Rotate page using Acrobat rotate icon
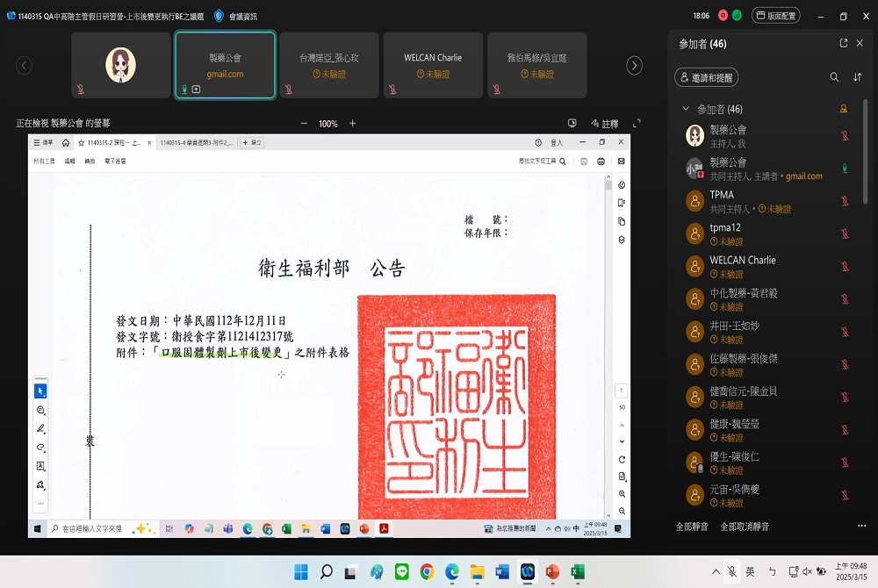The image size is (878, 588). tap(622, 460)
